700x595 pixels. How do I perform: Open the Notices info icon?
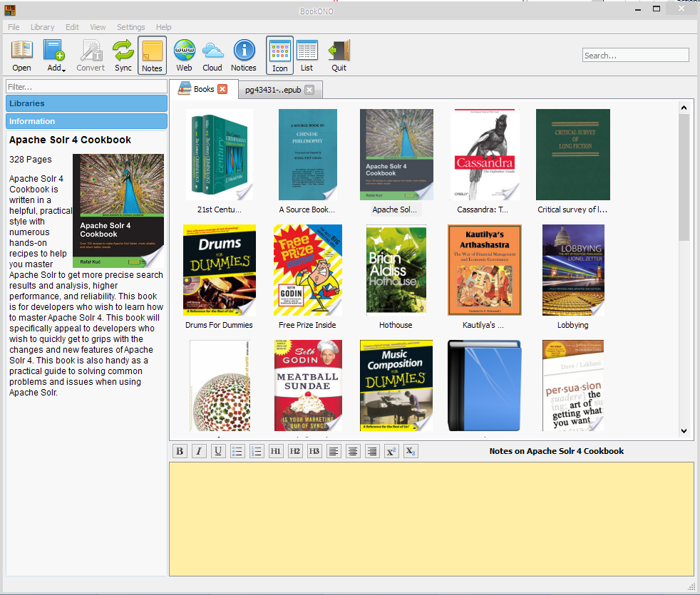pyautogui.click(x=244, y=56)
